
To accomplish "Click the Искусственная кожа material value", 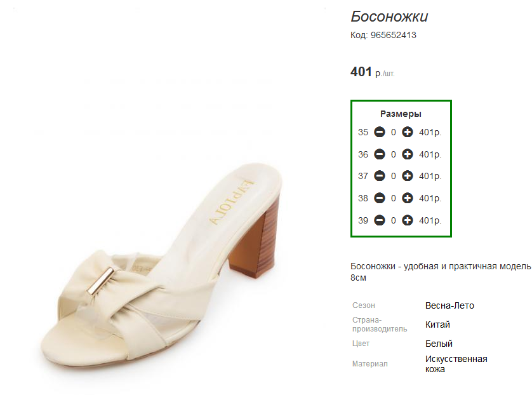I will [456, 364].
